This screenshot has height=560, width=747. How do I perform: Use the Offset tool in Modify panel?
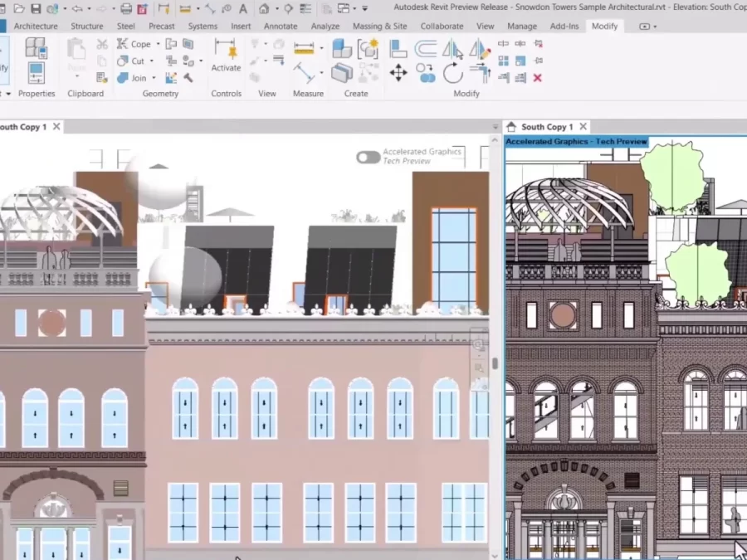pyautogui.click(x=426, y=48)
